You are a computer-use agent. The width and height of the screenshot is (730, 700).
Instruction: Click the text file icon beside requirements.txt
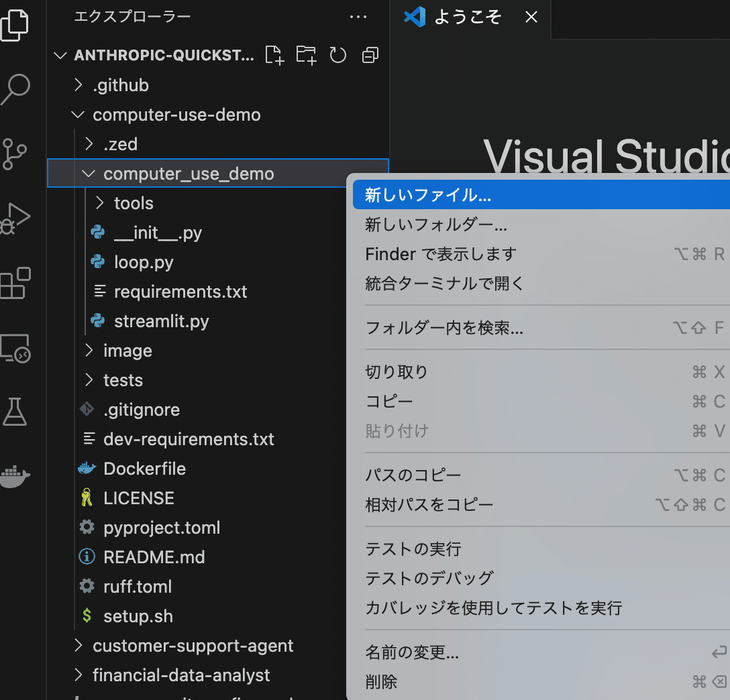coord(100,291)
